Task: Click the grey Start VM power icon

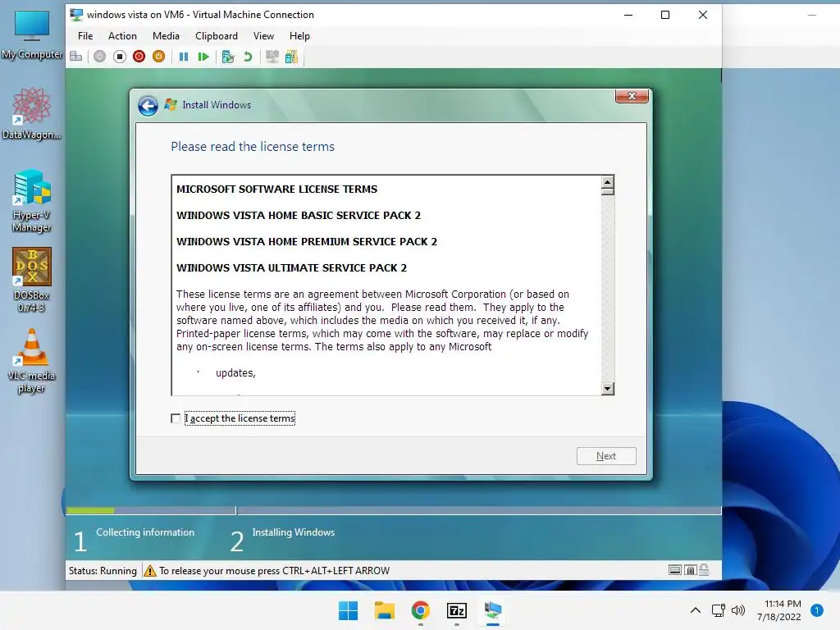Action: click(x=99, y=57)
